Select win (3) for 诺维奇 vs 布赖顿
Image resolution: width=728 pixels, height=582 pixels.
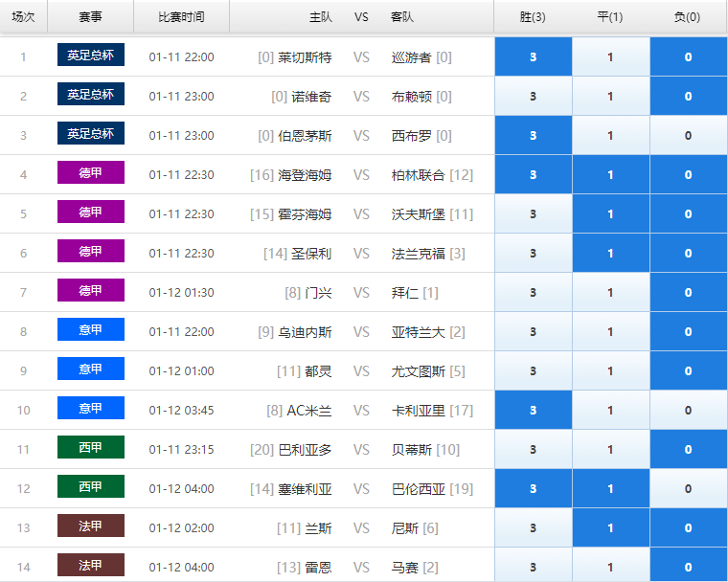(x=533, y=96)
